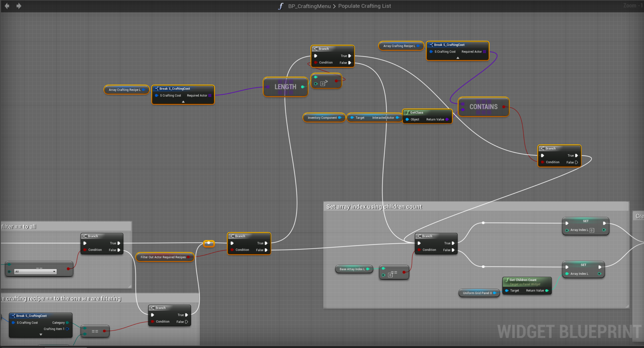Click BP_CraftingMenu in the breadcrumb

[x=309, y=6]
